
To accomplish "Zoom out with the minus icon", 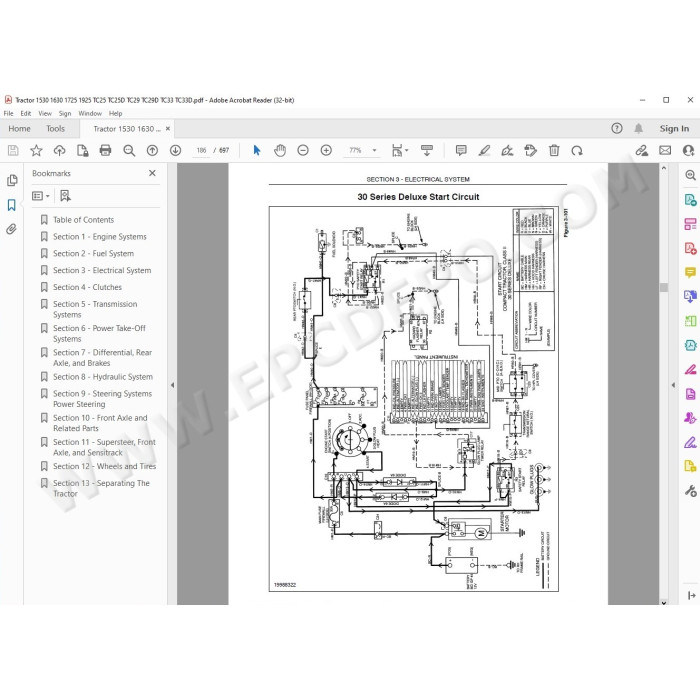I will [x=303, y=150].
